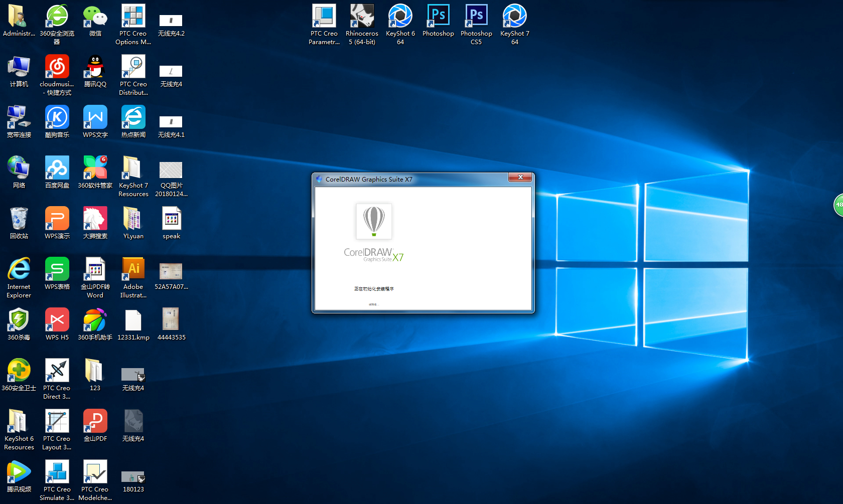Screen dimensions: 843x504
Task: Select the 12331.kmp file
Action: [133, 320]
